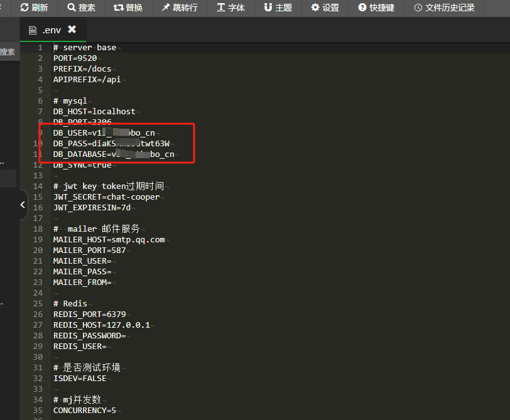Open the sidebar 搜索 panel
Viewport: 510px width, 420px height.
point(8,52)
